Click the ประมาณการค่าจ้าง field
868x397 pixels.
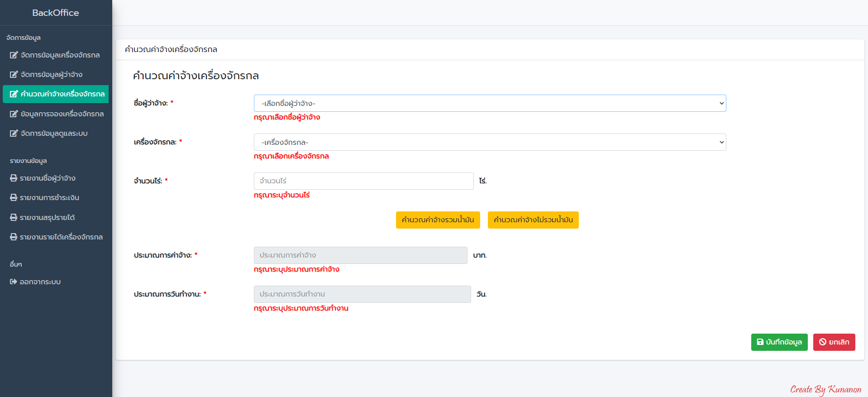click(x=360, y=255)
